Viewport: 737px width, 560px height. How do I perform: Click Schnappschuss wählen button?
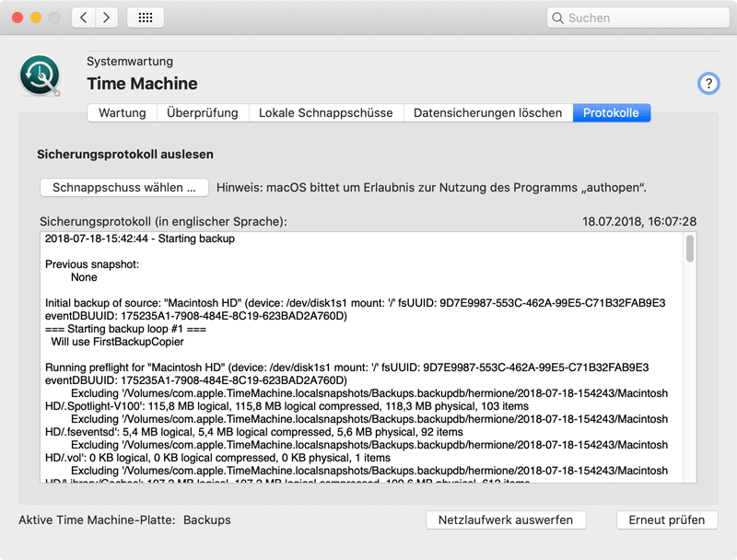click(x=124, y=188)
